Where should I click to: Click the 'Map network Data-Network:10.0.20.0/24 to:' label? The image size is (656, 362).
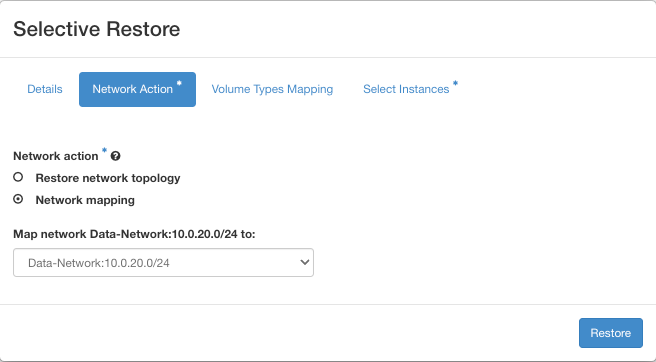[134, 234]
